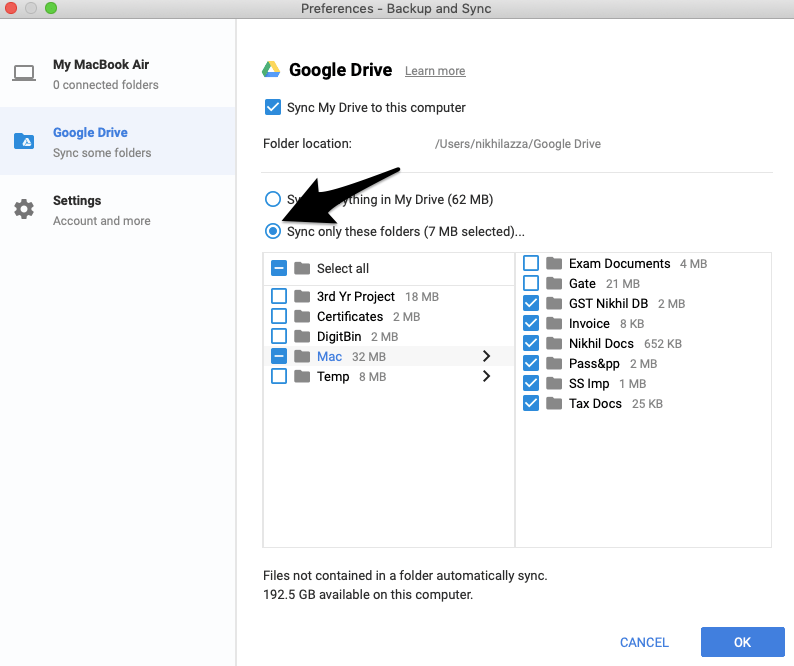Open the Settings Account and more tab
Screen dimensions: 794x666
117,210
